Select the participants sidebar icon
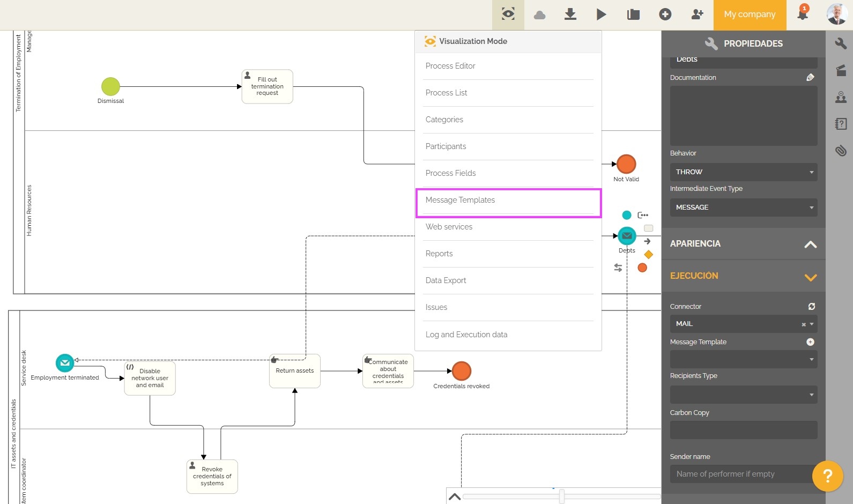Screen dimensions: 853x504 click(x=841, y=97)
